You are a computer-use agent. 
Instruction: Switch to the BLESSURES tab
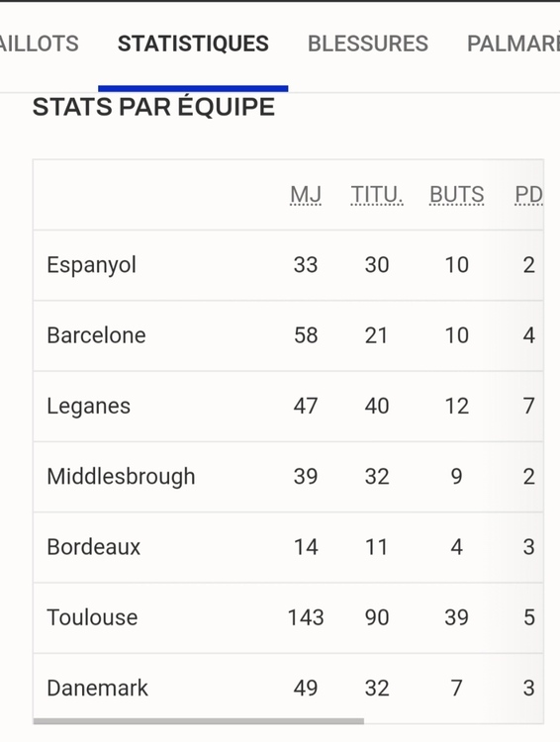[x=368, y=44]
